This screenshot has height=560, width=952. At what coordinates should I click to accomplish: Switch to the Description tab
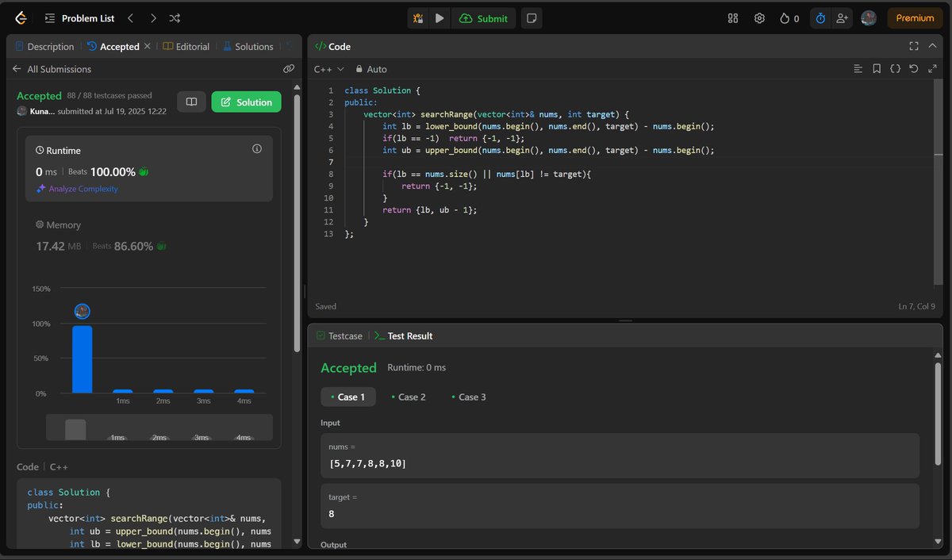[x=44, y=47]
